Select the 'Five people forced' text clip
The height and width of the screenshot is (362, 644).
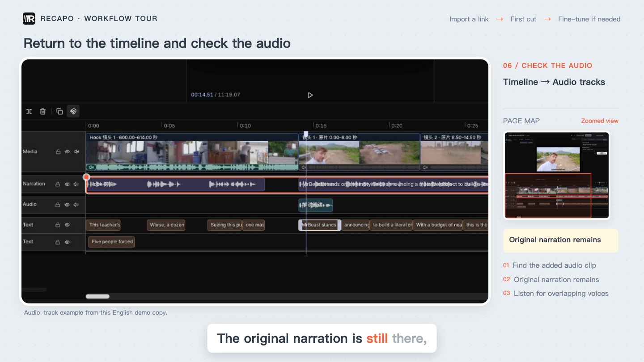[112, 242]
